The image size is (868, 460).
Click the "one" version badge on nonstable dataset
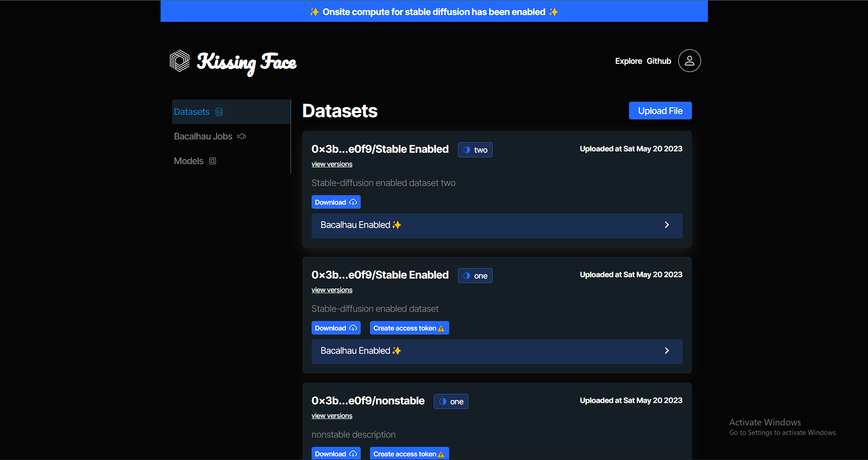[x=451, y=402]
